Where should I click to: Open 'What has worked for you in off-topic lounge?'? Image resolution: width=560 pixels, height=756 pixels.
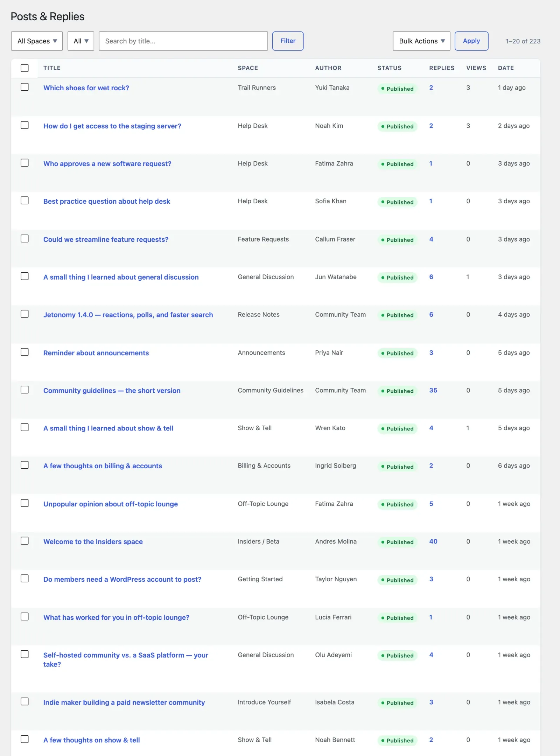(x=116, y=617)
